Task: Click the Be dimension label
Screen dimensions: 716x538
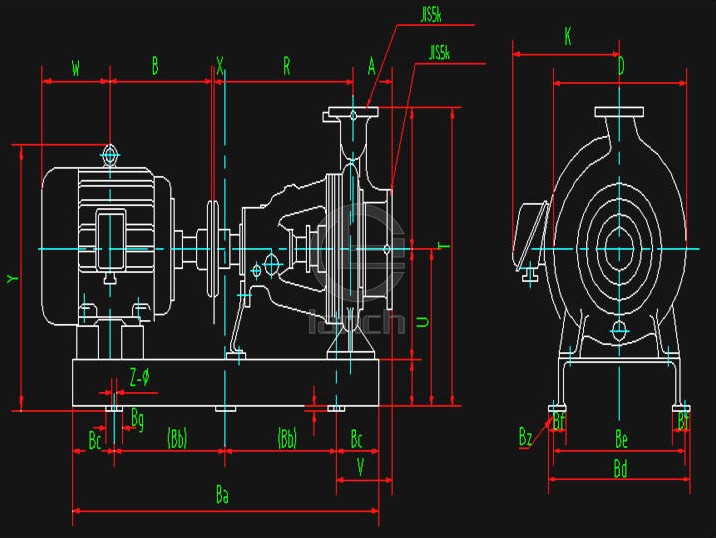Action: [621, 438]
